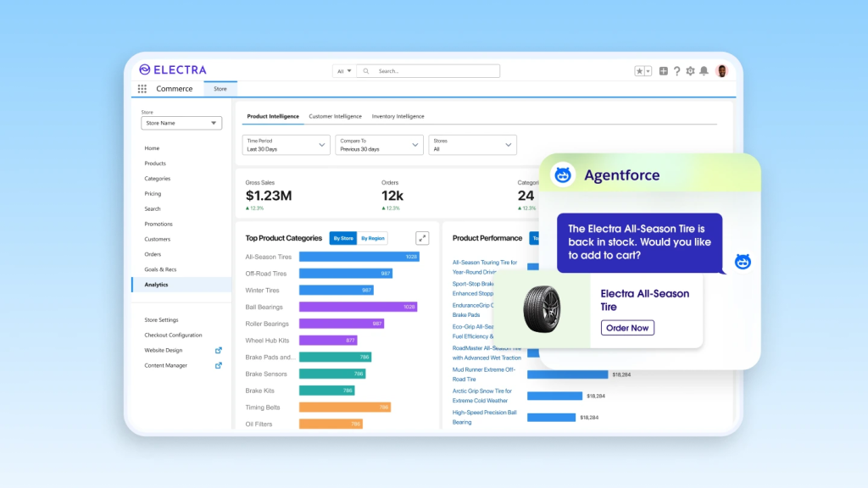Open the Arctic Grip Snow Tire link
Viewport: 868px width, 488px height.
(482, 396)
